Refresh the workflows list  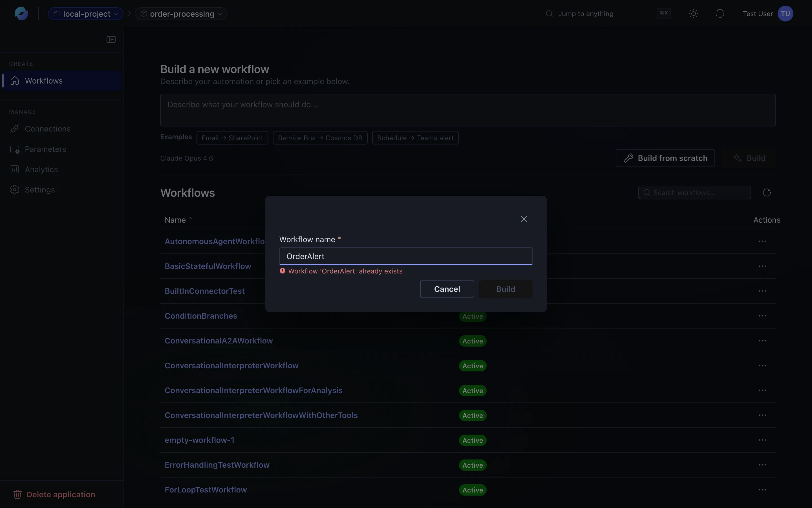point(767,192)
